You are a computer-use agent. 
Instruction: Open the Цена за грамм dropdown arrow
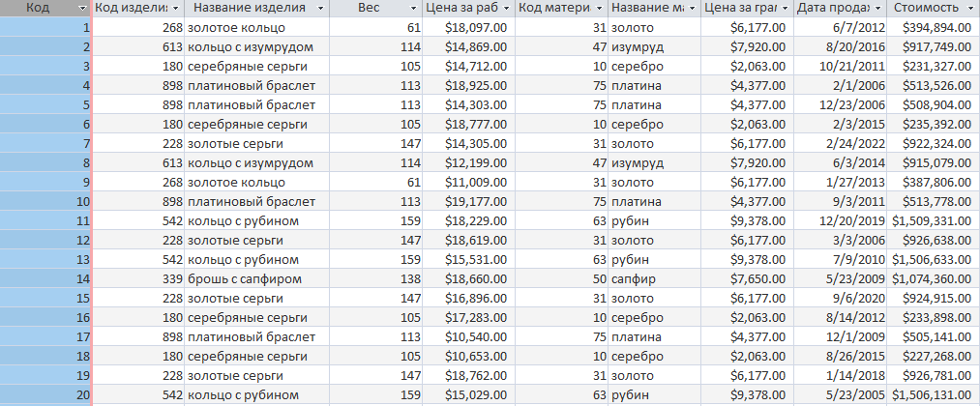785,8
